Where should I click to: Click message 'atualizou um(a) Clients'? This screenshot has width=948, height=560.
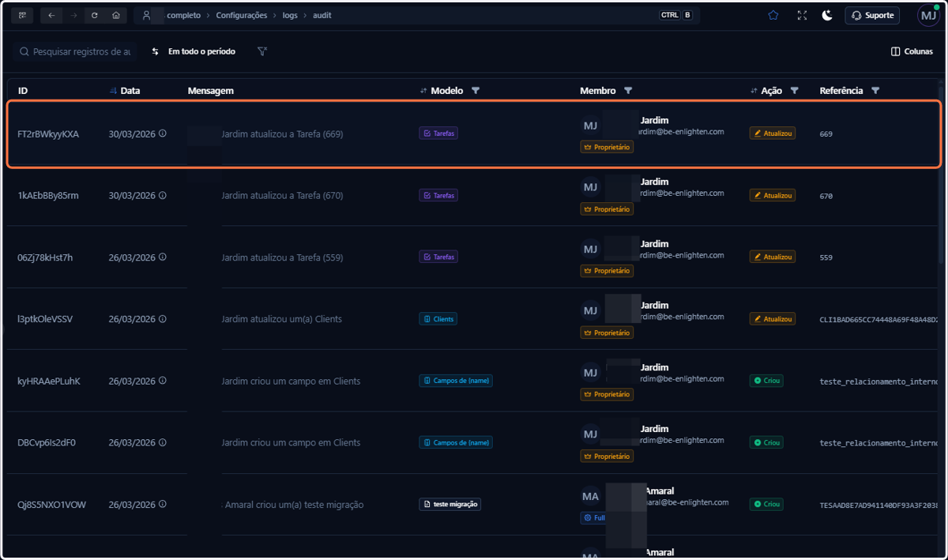point(296,319)
